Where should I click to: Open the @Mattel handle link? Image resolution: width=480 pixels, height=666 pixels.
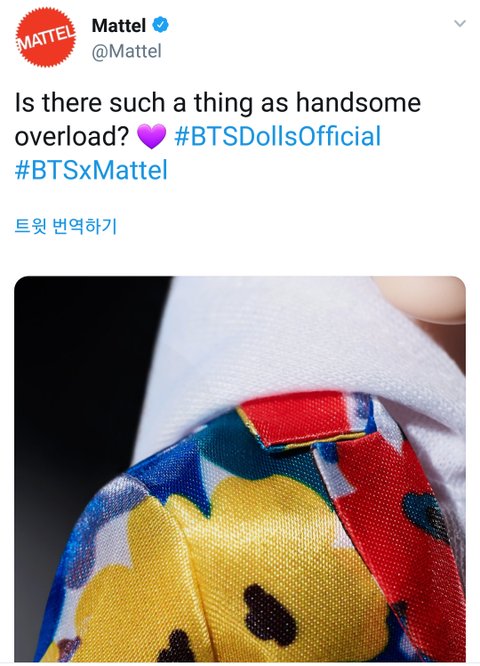coord(127,51)
